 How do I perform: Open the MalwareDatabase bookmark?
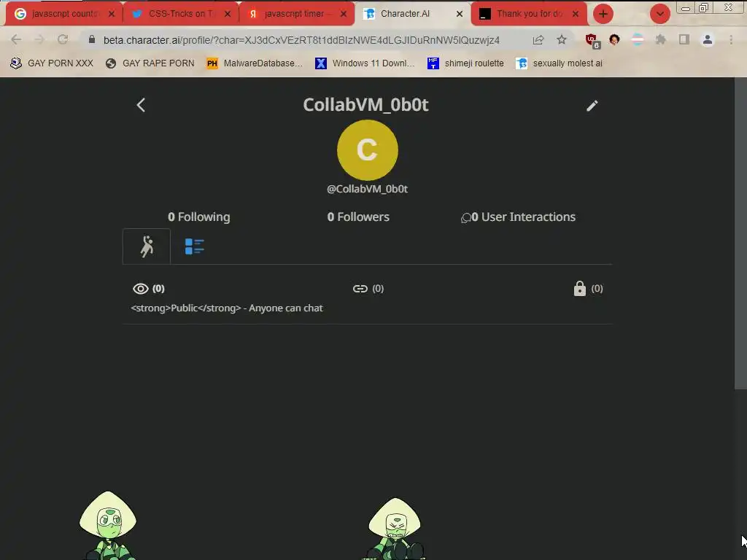255,63
